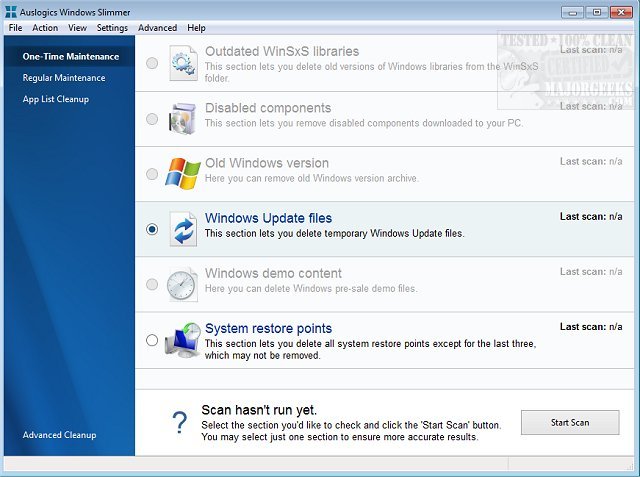This screenshot has height=477, width=640.
Task: Open Advanced Cleanup in sidebar
Action: point(59,435)
